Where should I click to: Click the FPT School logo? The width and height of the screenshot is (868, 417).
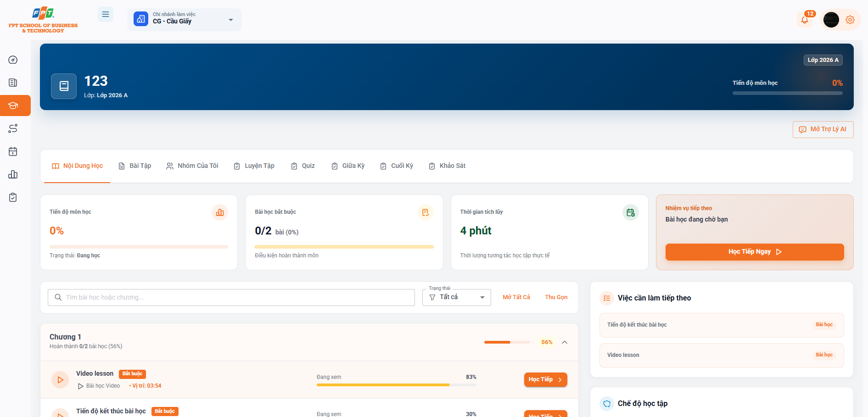click(43, 20)
